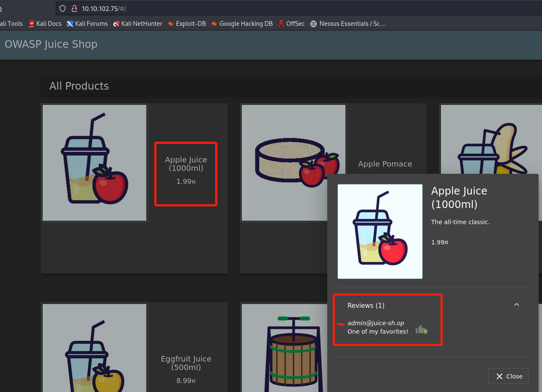This screenshot has height=392, width=542.
Task: Open the Exploit-DB bookmark
Action: (186, 24)
